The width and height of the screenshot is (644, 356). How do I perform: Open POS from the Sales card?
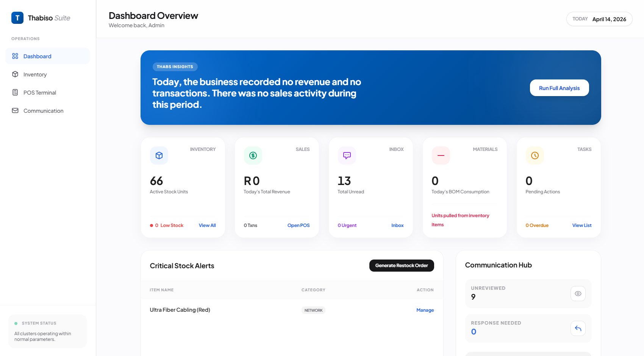point(298,225)
